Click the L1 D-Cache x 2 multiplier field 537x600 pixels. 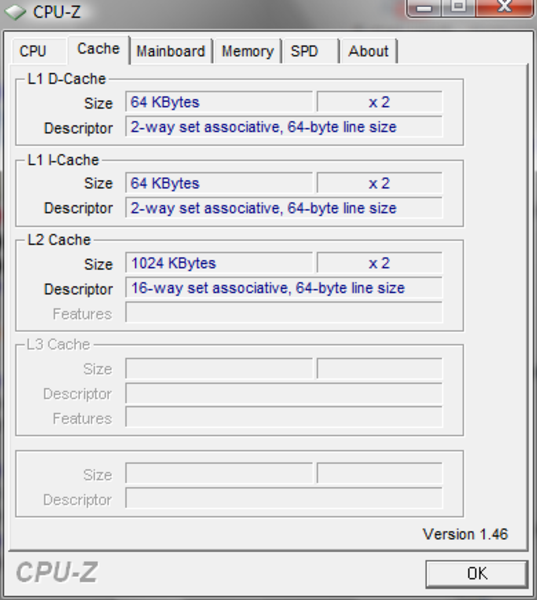pos(379,102)
